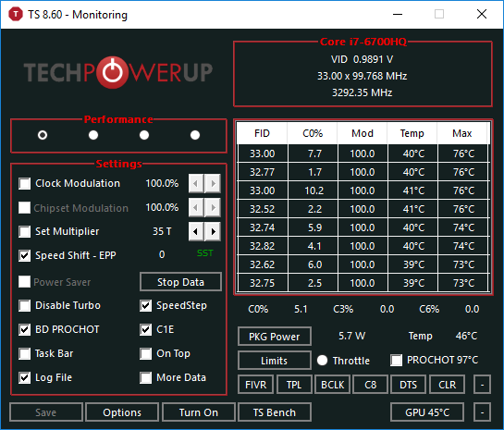Open the FIVR window

click(256, 385)
